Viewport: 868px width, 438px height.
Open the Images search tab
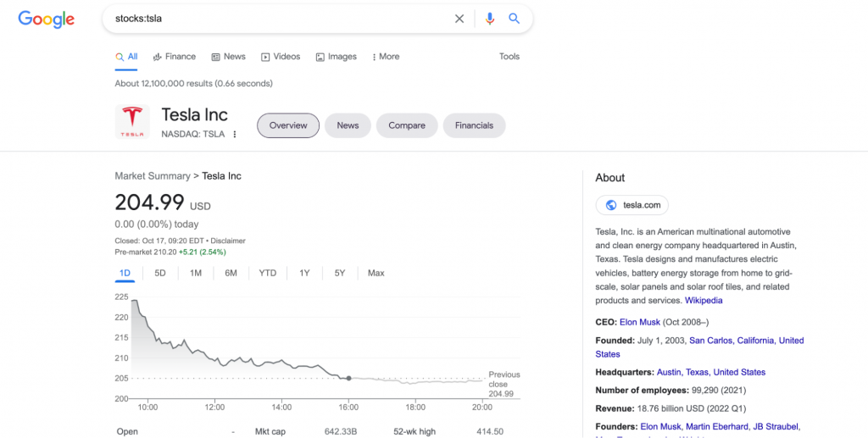pos(337,57)
